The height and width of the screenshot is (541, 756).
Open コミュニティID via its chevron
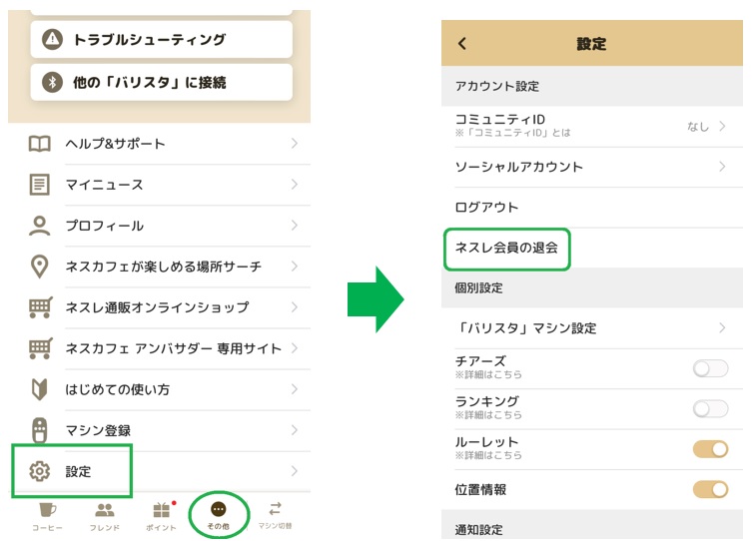click(722, 126)
